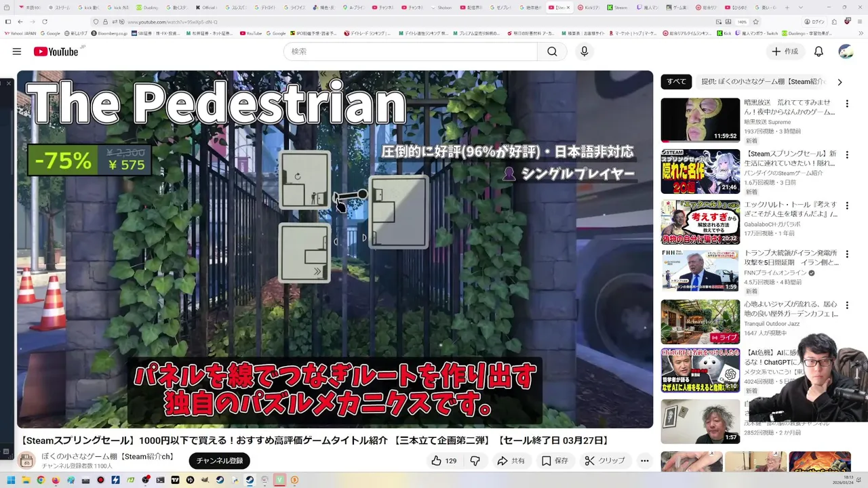Open the 暗黒放送 video thumbnail
This screenshot has height=488, width=868.
pos(701,120)
